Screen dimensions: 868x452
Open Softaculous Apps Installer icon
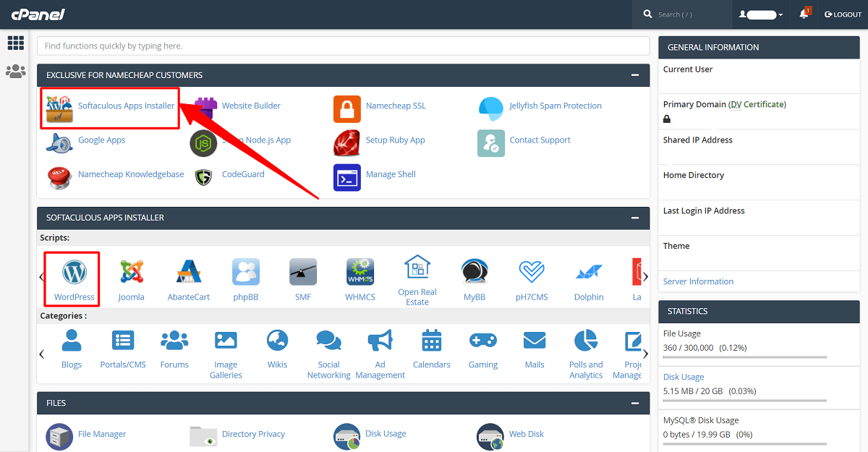(x=59, y=107)
